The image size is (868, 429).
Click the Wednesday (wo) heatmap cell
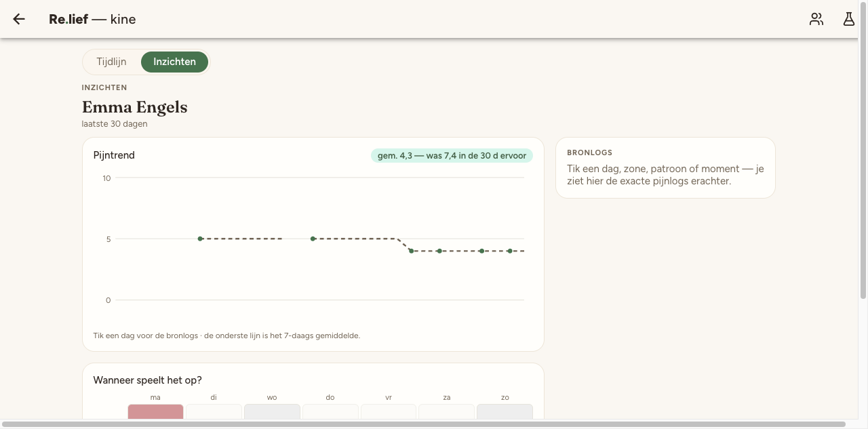tap(272, 412)
